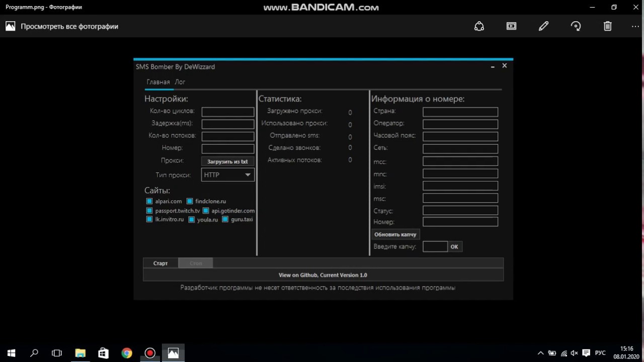Toggle the youla.ru checkbox

191,219
